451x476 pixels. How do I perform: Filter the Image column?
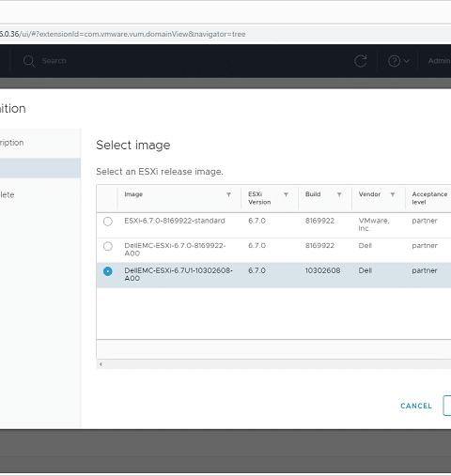pyautogui.click(x=228, y=194)
